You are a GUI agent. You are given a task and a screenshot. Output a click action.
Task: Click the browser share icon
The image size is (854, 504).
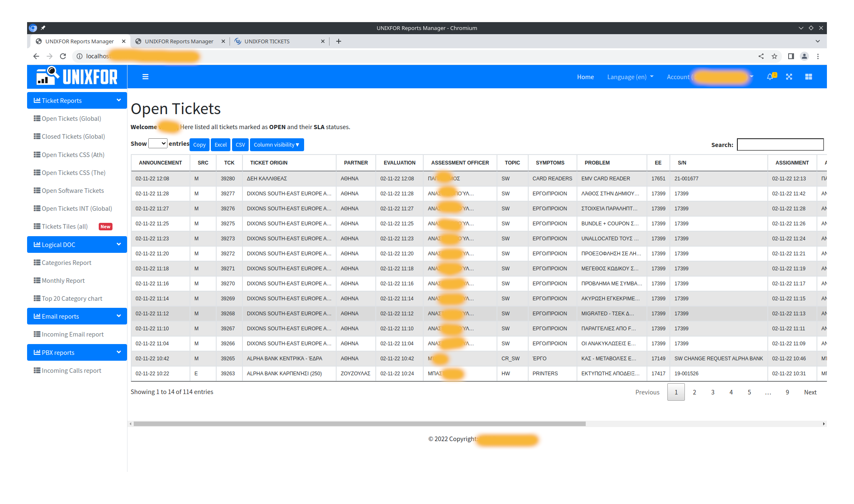761,56
